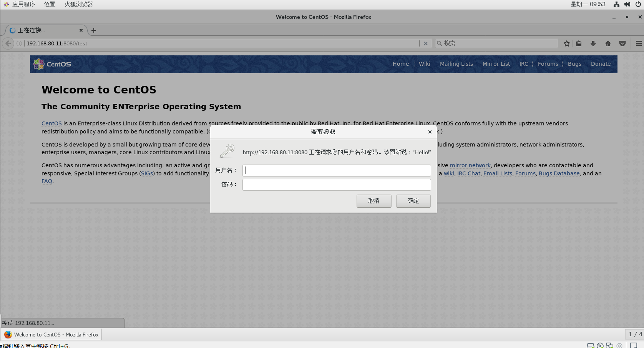Click the volume speaker icon in top panel
644x348 pixels.
point(627,4)
